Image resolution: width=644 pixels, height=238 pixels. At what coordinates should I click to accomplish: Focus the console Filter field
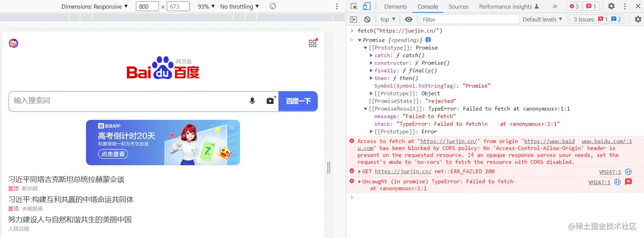(x=469, y=19)
